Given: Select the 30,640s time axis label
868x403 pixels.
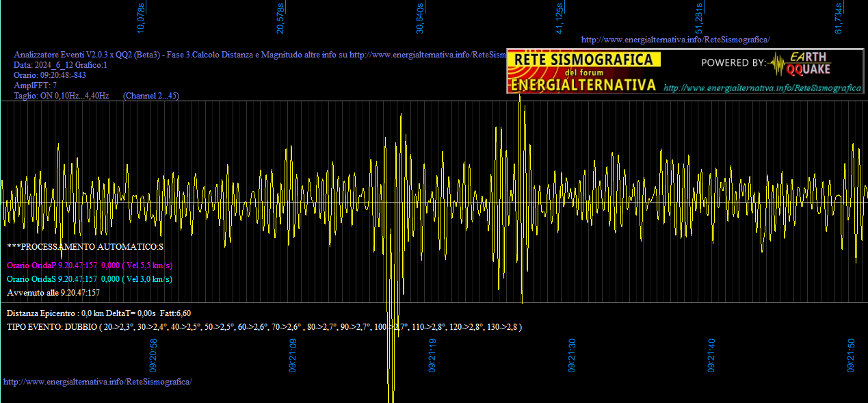Looking at the screenshot, I should [420, 18].
